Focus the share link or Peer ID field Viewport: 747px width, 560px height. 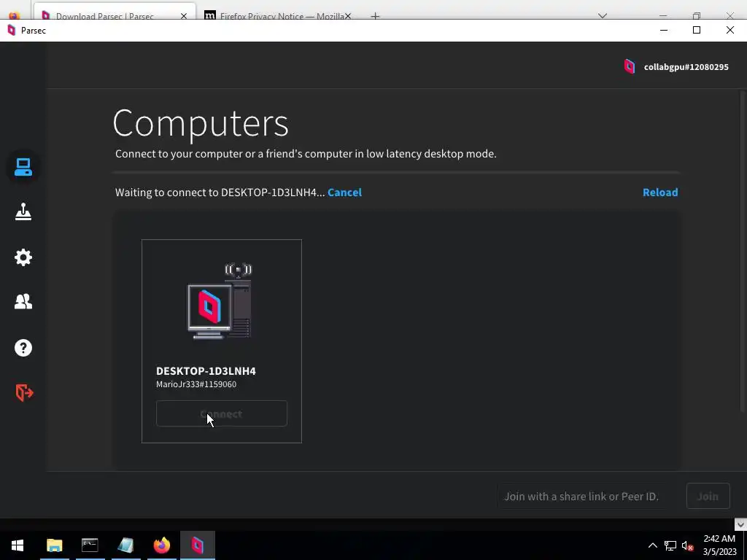tap(581, 496)
